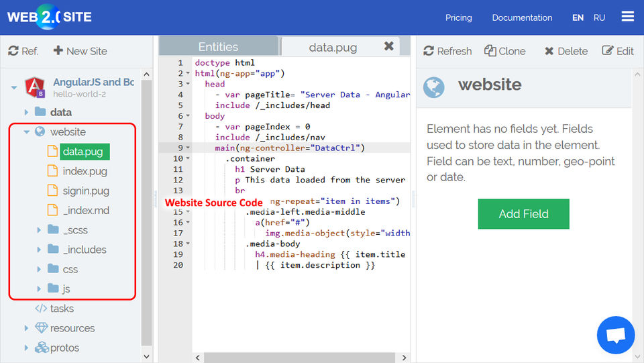Image resolution: width=644 pixels, height=363 pixels.
Task: Click the large website globe icon in details
Action: pos(434,87)
